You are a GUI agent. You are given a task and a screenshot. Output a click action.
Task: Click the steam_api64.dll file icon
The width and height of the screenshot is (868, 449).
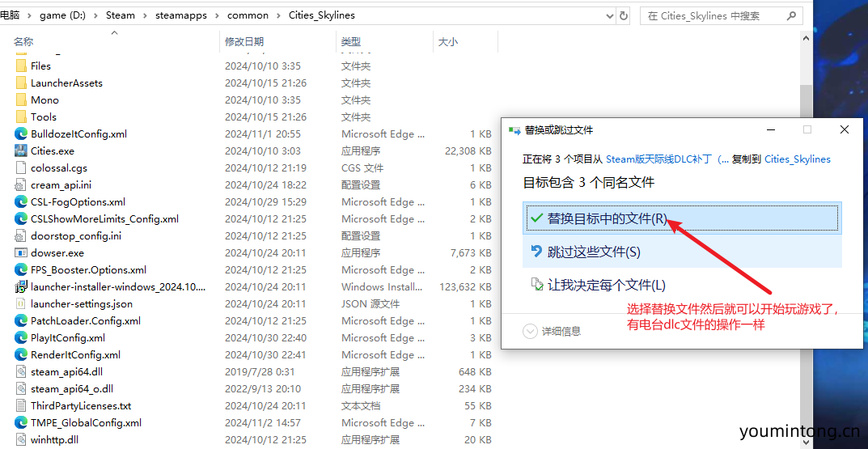[21, 371]
